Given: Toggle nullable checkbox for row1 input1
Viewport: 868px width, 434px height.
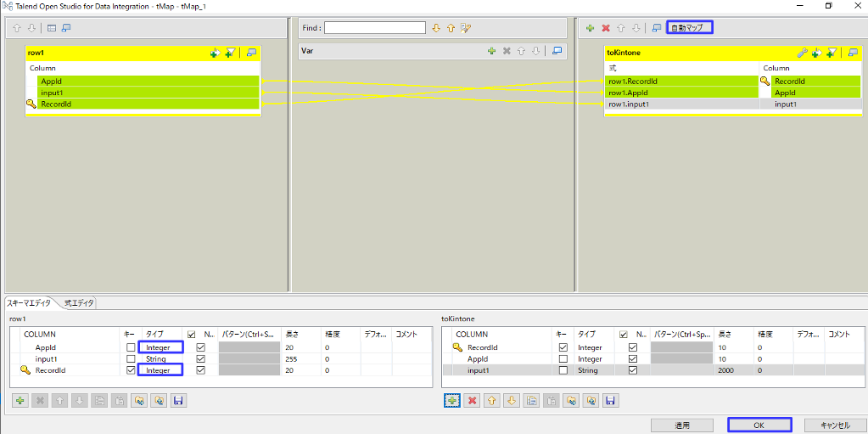Looking at the screenshot, I should [x=201, y=358].
